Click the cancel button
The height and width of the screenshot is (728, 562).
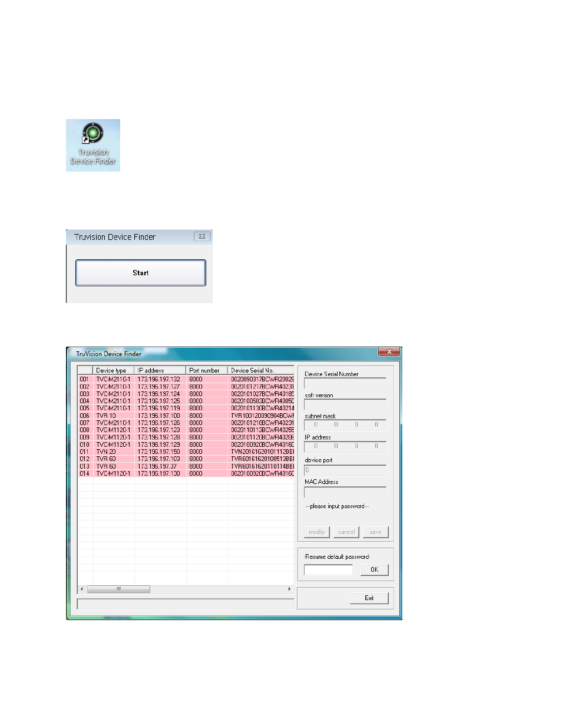click(346, 532)
